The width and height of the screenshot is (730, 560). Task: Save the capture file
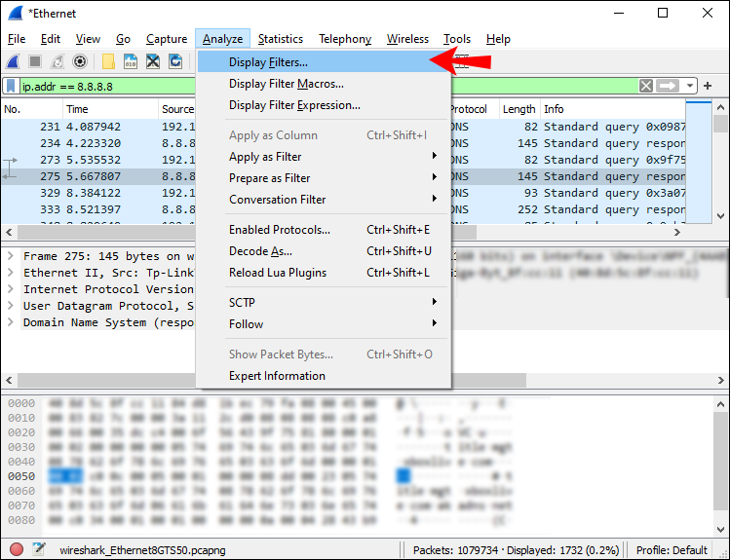pyautogui.click(x=131, y=61)
